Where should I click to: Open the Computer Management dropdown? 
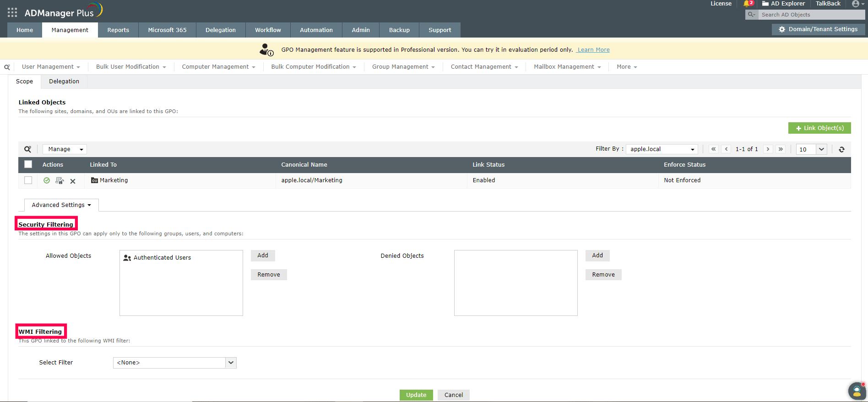coord(218,67)
